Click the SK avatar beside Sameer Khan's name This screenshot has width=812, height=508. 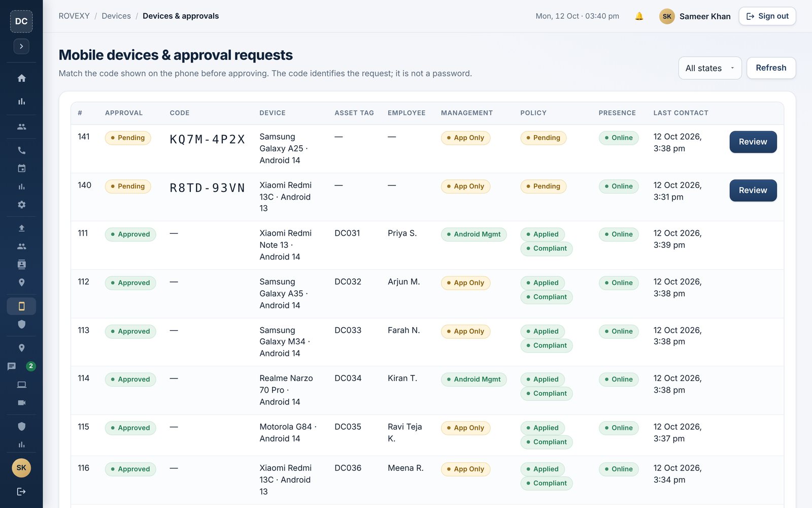pyautogui.click(x=667, y=16)
